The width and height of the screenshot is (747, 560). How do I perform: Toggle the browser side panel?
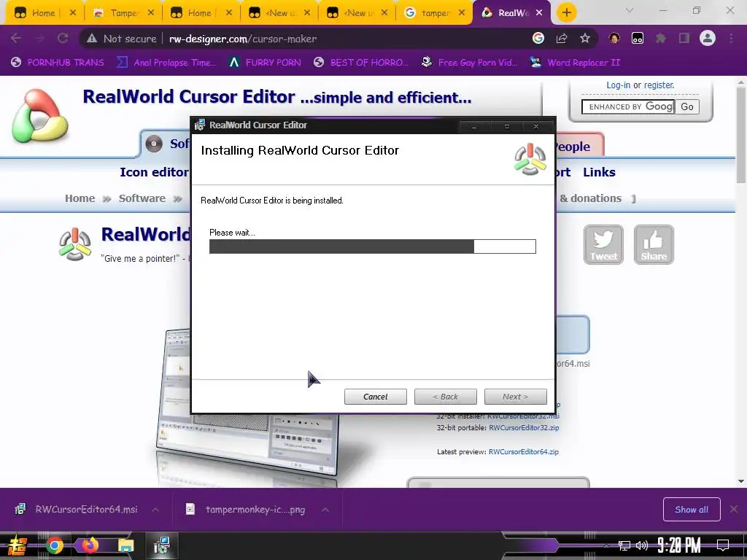tap(684, 39)
